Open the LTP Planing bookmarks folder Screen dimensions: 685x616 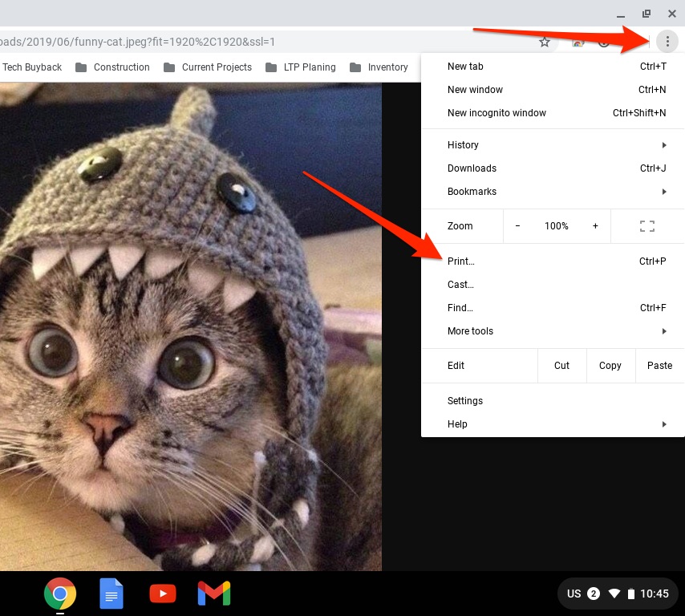(x=301, y=67)
